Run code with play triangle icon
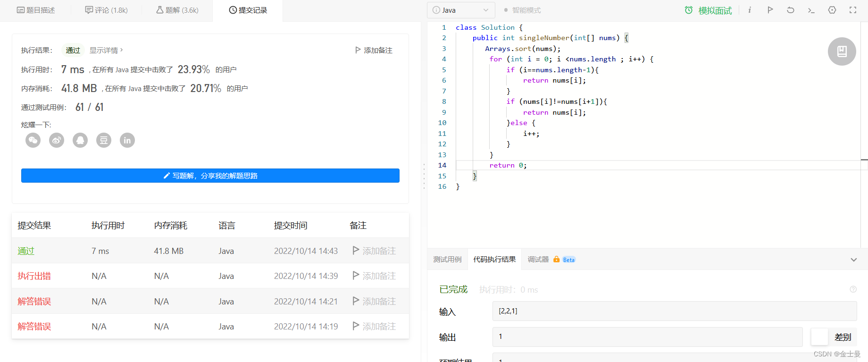Image resolution: width=868 pixels, height=362 pixels. [x=770, y=10]
